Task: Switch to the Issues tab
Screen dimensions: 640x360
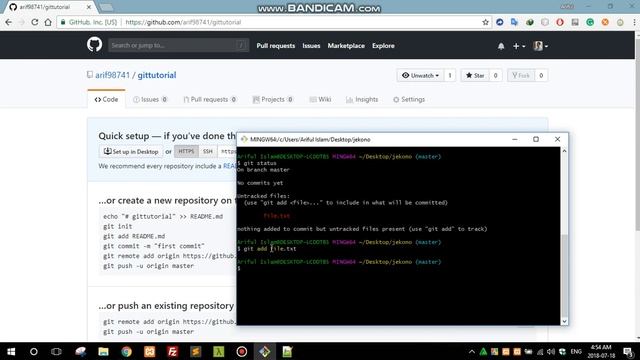Action: [x=150, y=99]
